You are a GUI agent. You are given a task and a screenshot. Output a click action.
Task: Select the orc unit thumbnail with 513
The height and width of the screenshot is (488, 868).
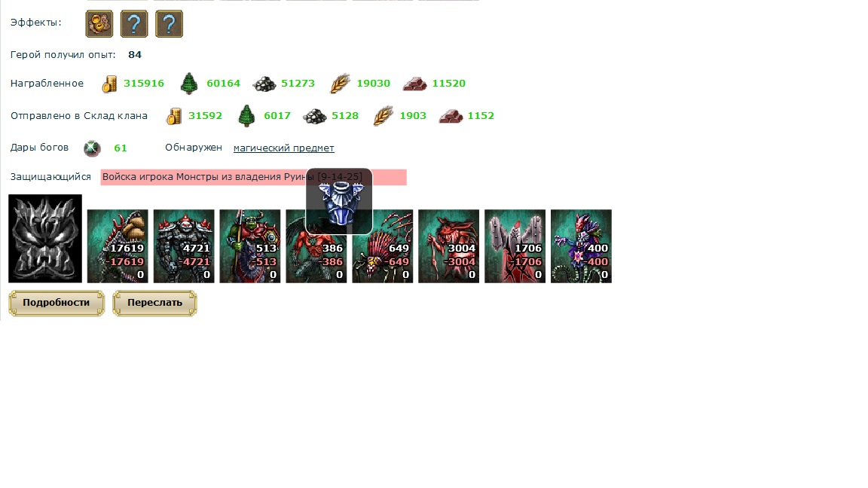(249, 246)
